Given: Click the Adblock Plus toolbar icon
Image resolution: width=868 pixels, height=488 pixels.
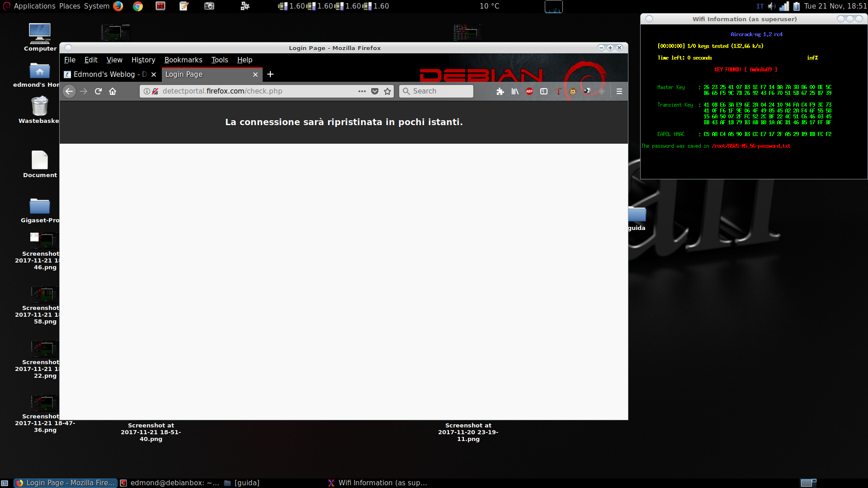Looking at the screenshot, I should 529,91.
